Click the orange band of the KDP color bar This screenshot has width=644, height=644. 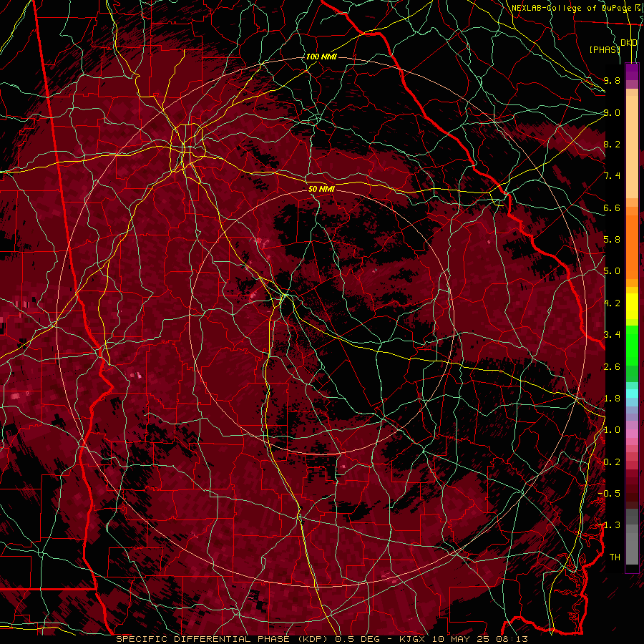(x=632, y=243)
